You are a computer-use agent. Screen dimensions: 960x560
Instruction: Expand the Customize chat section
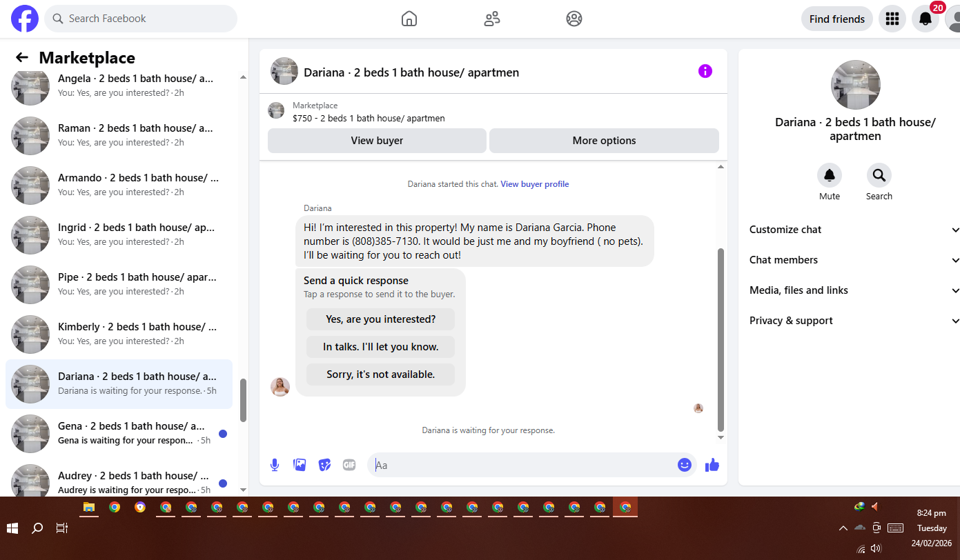click(854, 230)
